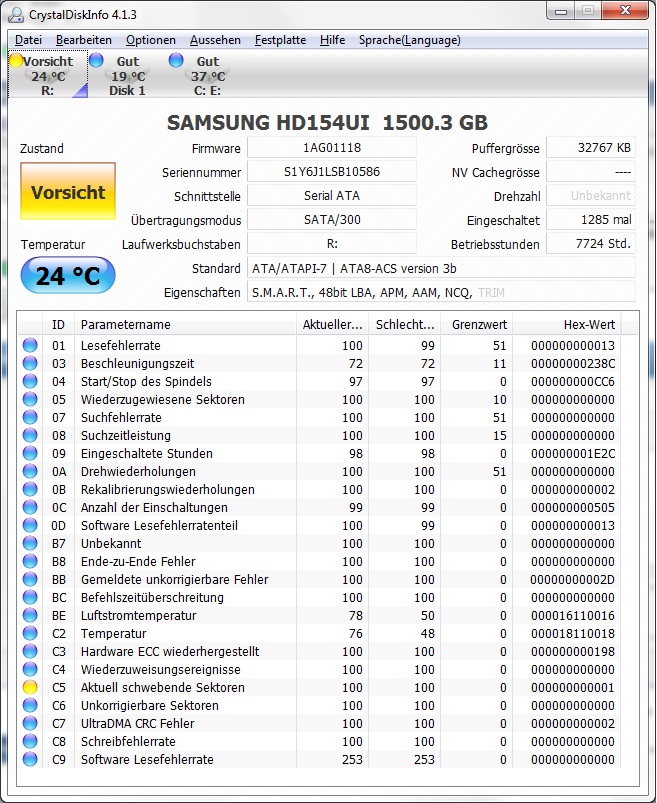Click the Drehzahl field Unbekannt
The height and width of the screenshot is (803, 657).
pyautogui.click(x=591, y=196)
